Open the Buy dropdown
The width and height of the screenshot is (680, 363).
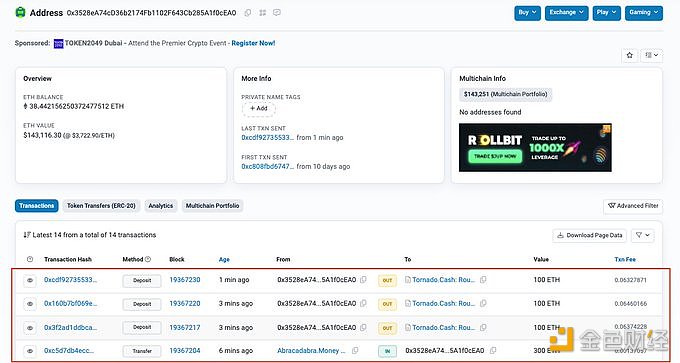click(527, 13)
